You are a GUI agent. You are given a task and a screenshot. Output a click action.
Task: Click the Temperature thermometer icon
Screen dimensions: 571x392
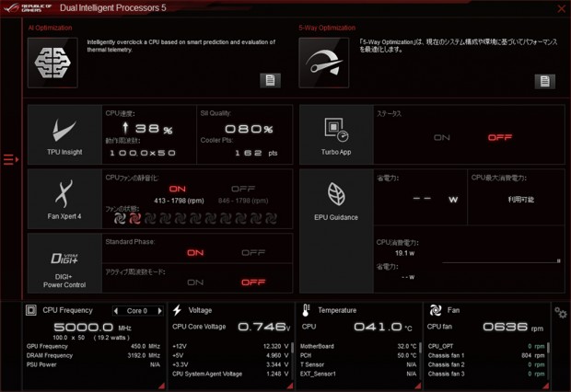[x=306, y=310]
